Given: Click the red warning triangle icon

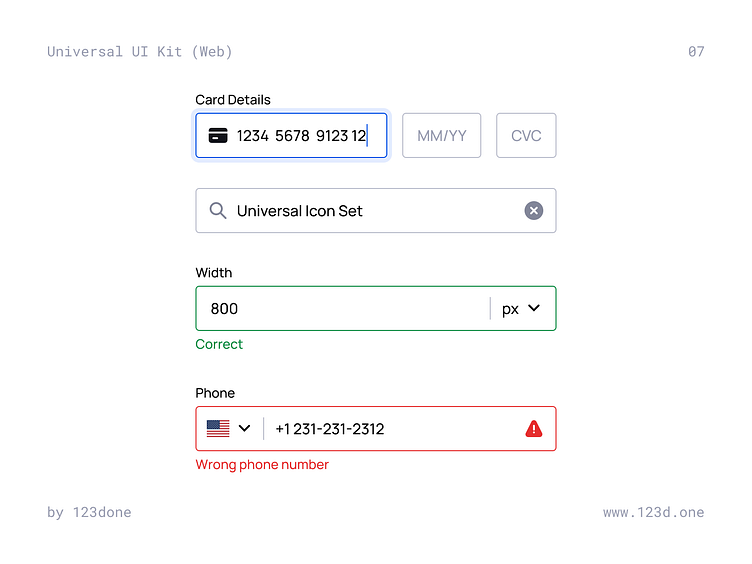Looking at the screenshot, I should tap(534, 429).
